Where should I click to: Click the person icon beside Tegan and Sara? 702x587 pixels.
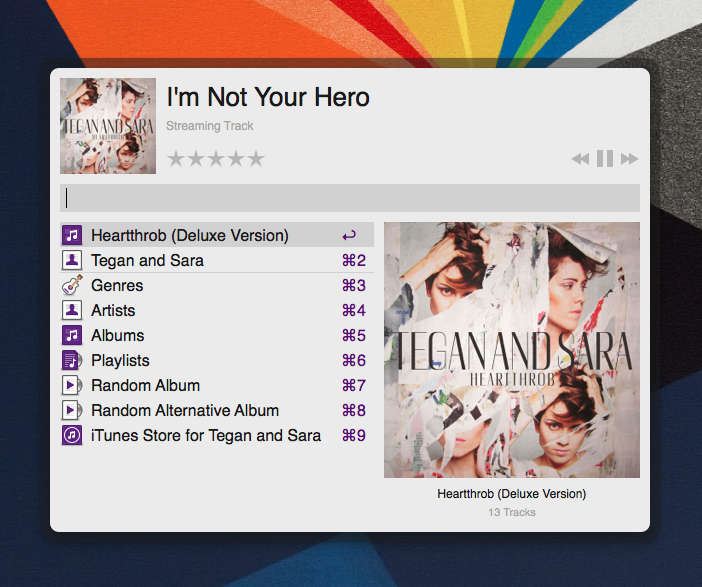72,260
